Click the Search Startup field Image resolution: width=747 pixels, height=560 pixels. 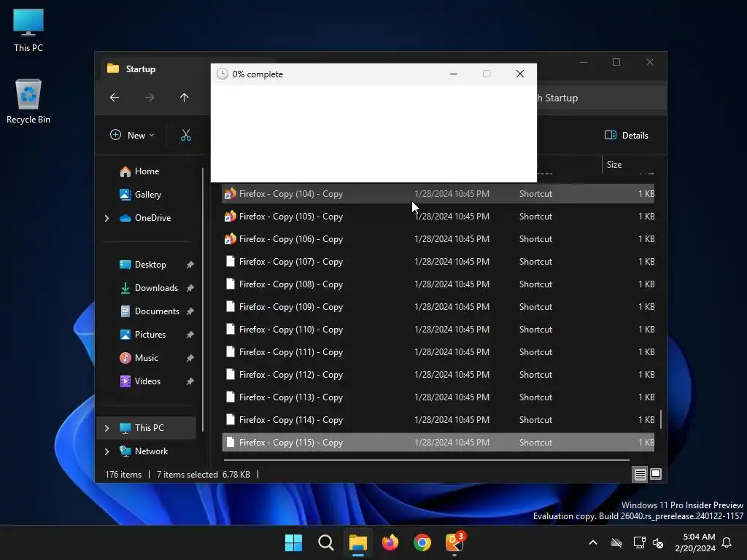point(601,98)
